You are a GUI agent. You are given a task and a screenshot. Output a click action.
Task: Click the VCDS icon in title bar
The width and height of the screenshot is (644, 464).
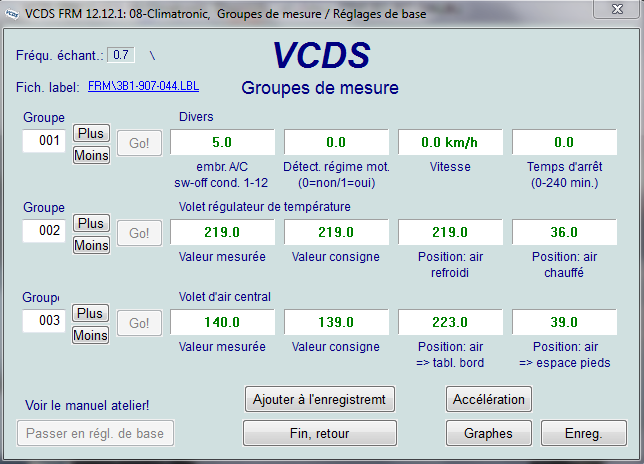tap(12, 14)
